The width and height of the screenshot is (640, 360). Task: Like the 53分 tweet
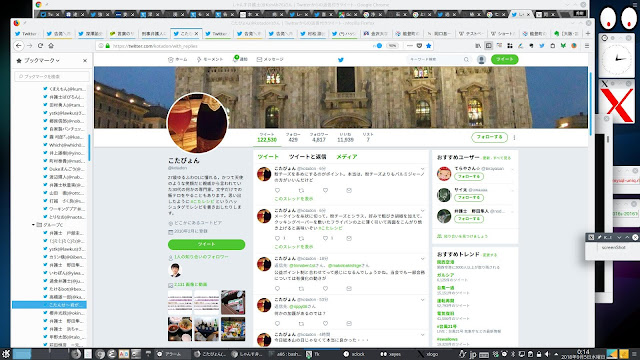325,324
